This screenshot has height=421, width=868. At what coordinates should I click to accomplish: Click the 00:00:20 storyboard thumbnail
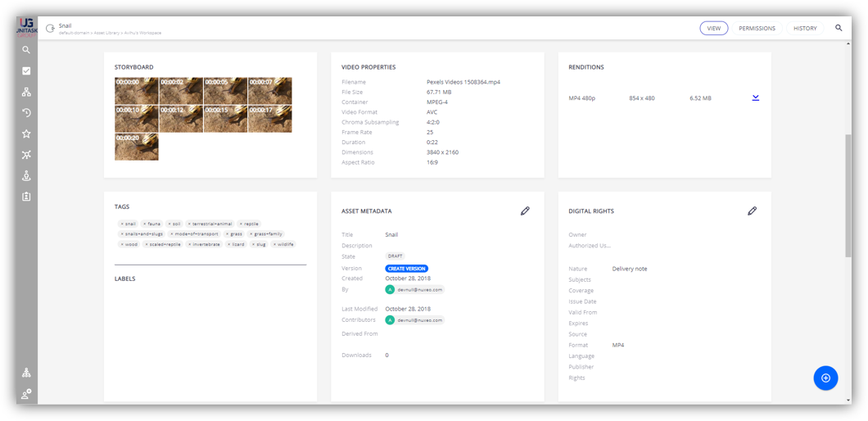[x=137, y=147]
